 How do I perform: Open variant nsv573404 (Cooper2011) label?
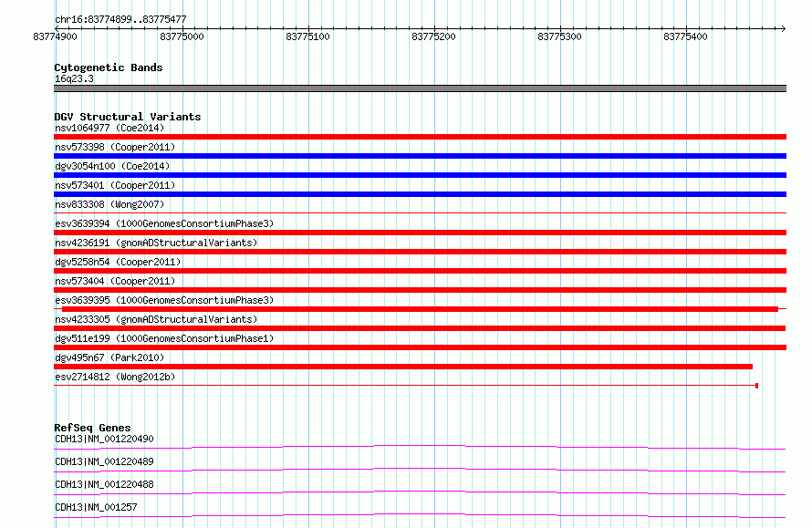click(115, 281)
